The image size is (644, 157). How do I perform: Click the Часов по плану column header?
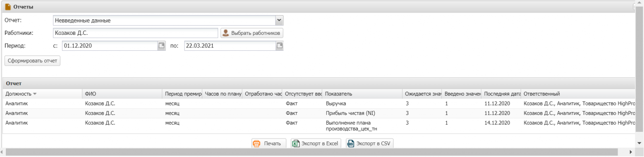coord(222,94)
